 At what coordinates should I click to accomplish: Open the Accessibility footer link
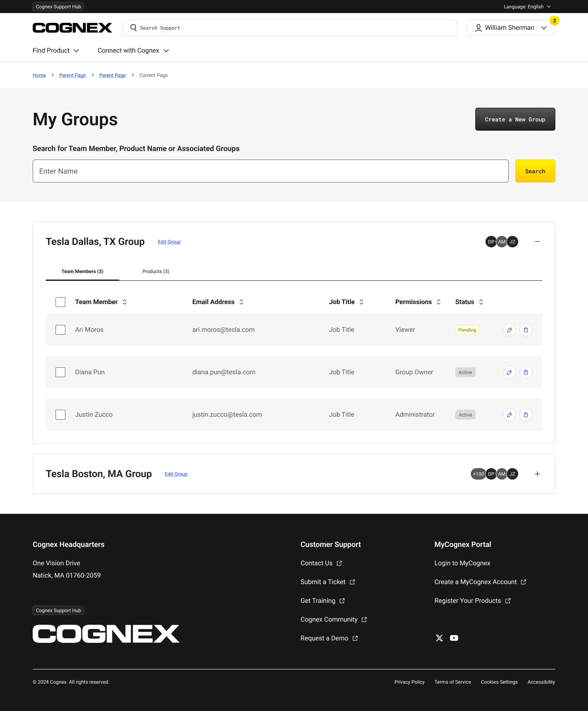coord(541,682)
